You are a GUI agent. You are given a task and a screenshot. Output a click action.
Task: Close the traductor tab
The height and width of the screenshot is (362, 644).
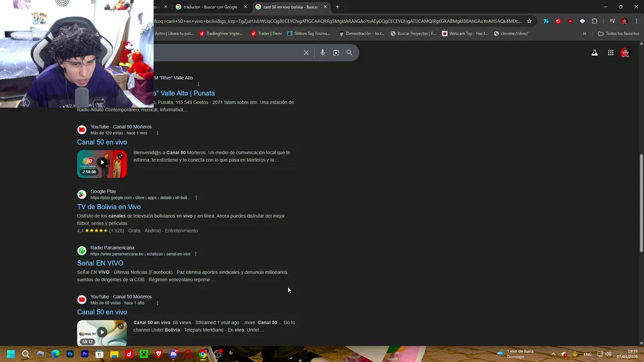pos(246,7)
